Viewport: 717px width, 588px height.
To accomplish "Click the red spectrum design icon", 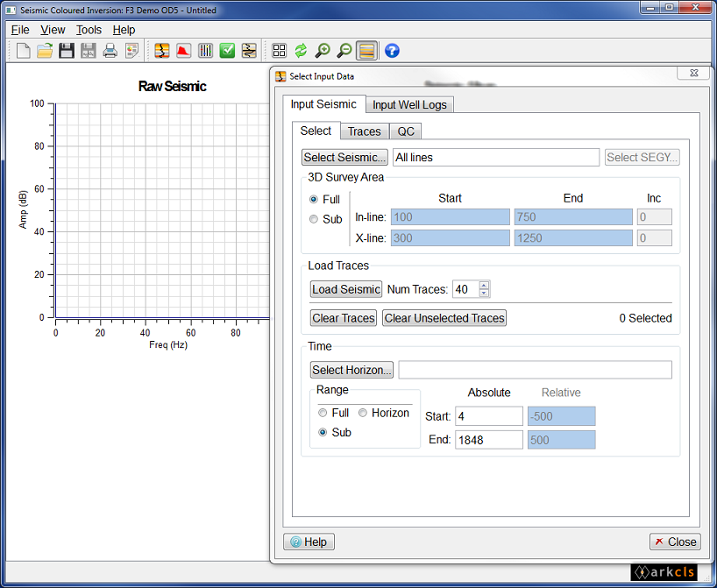I will [x=183, y=50].
